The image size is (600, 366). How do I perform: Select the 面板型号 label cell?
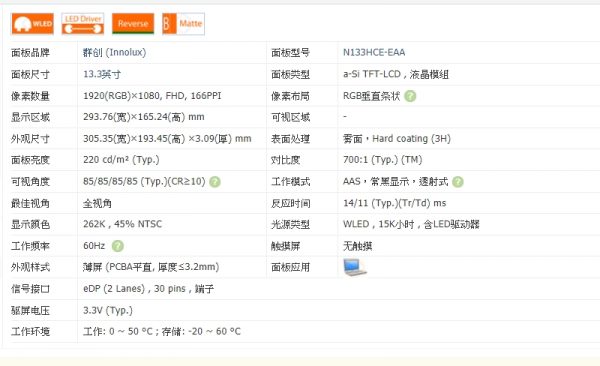click(290, 52)
